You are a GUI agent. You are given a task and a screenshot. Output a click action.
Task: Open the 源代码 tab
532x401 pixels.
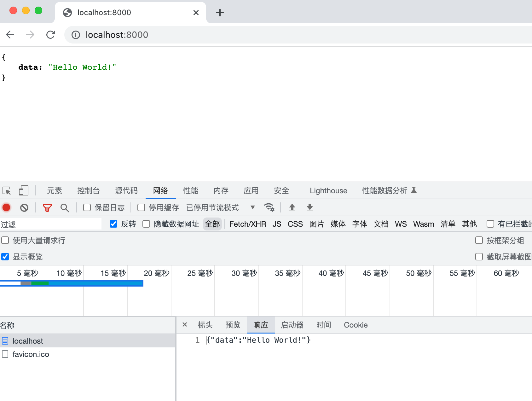[126, 191]
